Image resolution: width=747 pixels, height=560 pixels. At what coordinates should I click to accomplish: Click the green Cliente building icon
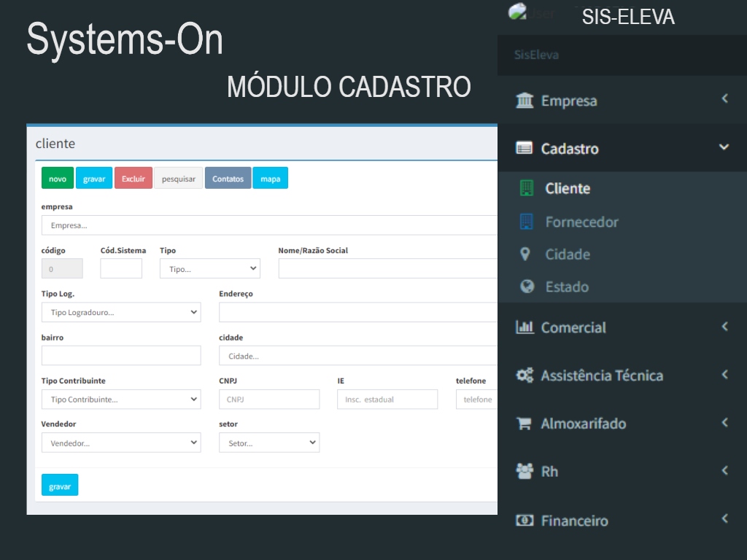[527, 188]
